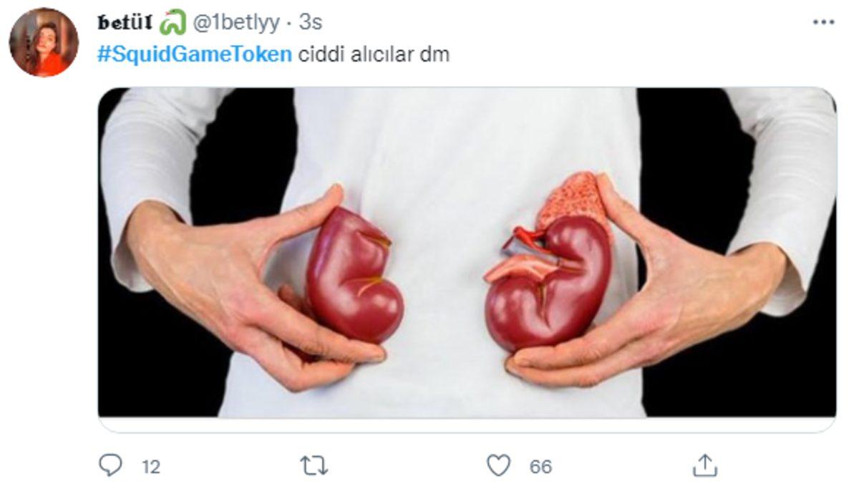Click the 3s timestamp of the tweet
This screenshot has width=859, height=504.
tap(310, 23)
